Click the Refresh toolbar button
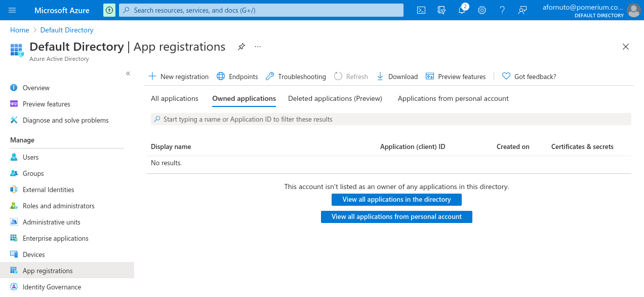The height and width of the screenshot is (297, 644). [351, 77]
